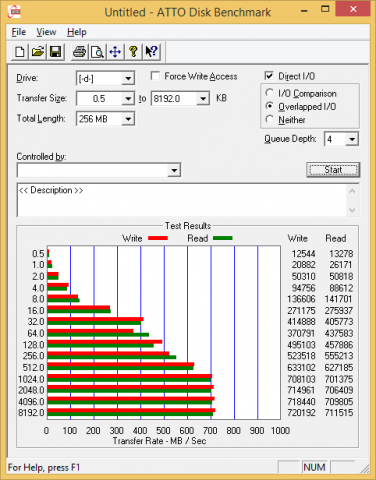
Task: Click the Print toolbar icon
Action: [x=79, y=52]
